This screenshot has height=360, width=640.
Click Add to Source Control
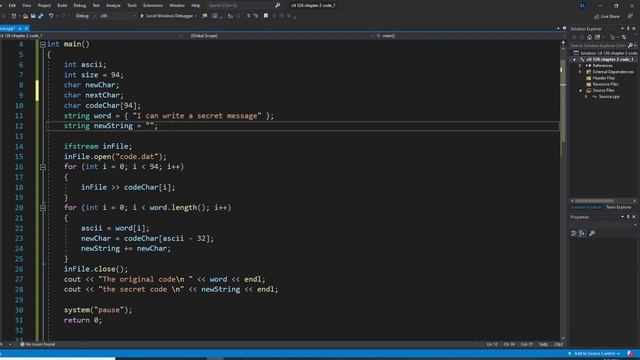point(594,353)
